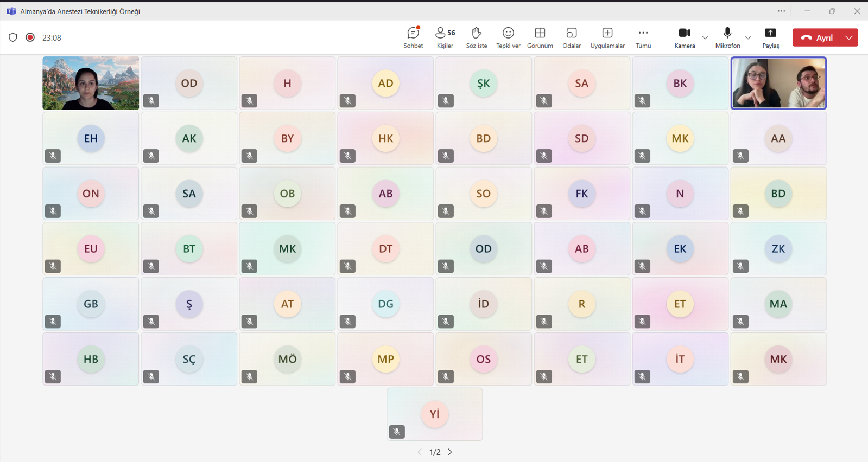Open the title bar ellipsis menu
This screenshot has width=868, height=462.
pyautogui.click(x=781, y=11)
